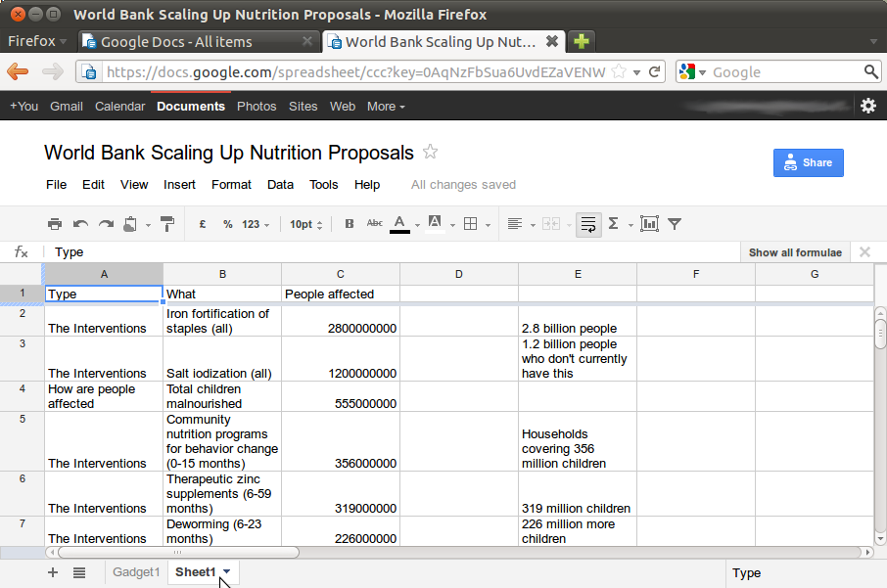This screenshot has width=887, height=588.
Task: Click the filter funnel icon
Action: coord(675,224)
